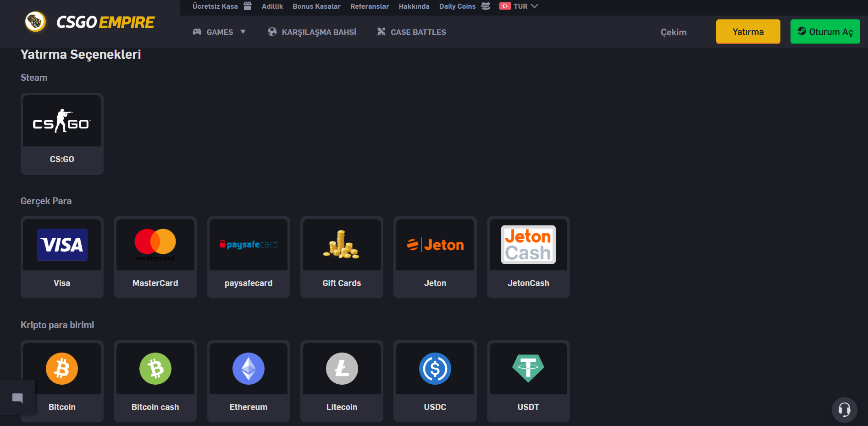Open the headset support icon
Viewport: 868px width, 426px height.
(x=844, y=409)
